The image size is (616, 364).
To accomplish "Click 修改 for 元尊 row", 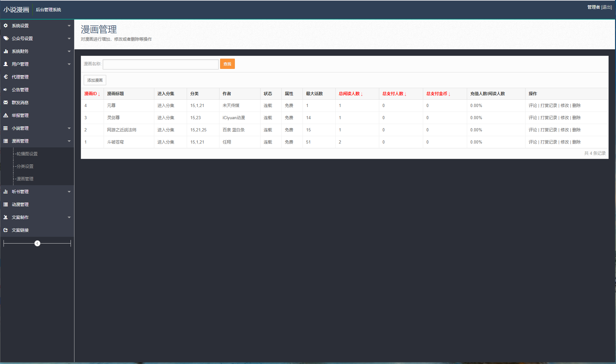I will (565, 105).
